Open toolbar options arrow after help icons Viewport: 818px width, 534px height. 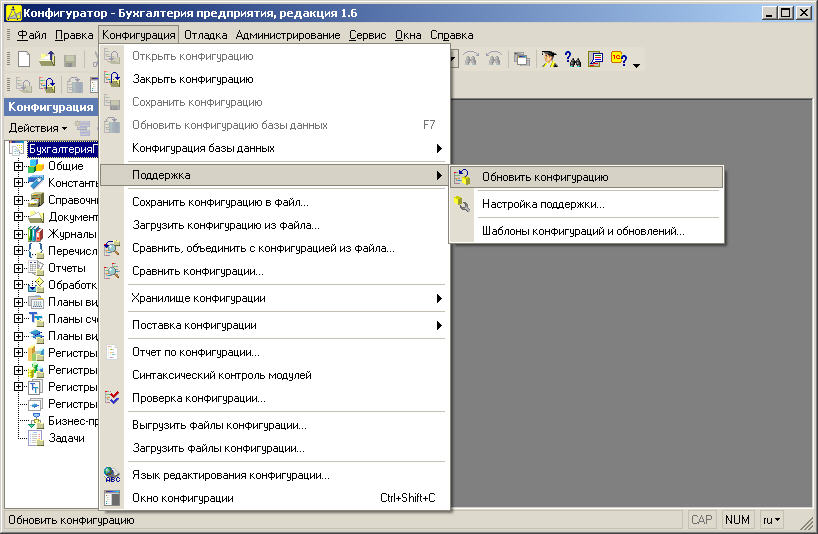pos(636,65)
